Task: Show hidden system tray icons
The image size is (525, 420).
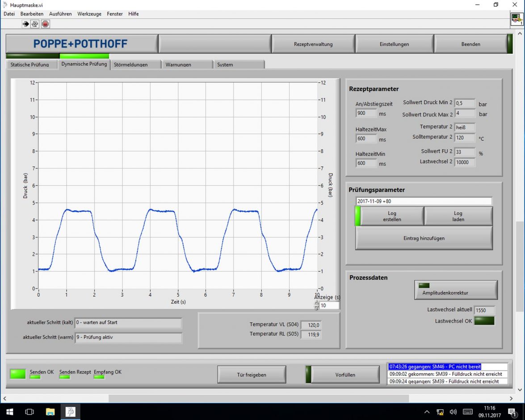Action: pyautogui.click(x=427, y=412)
